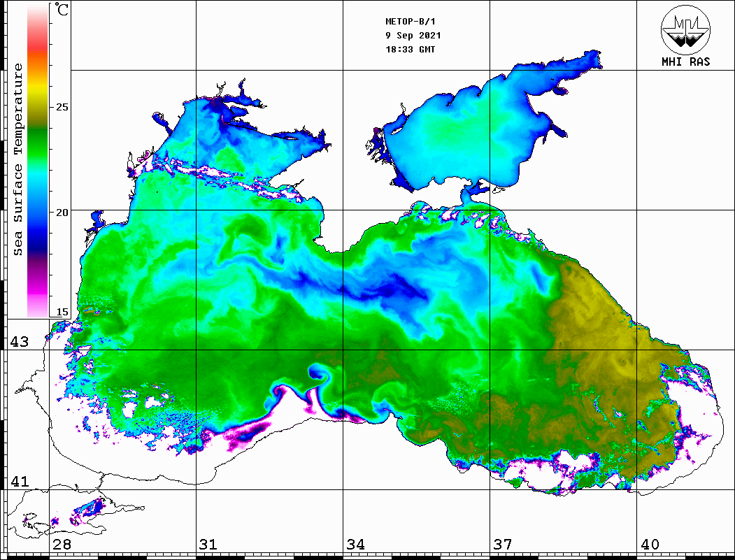Click the '20' value on the temperature scale
This screenshot has height=560, width=735.
tap(62, 213)
